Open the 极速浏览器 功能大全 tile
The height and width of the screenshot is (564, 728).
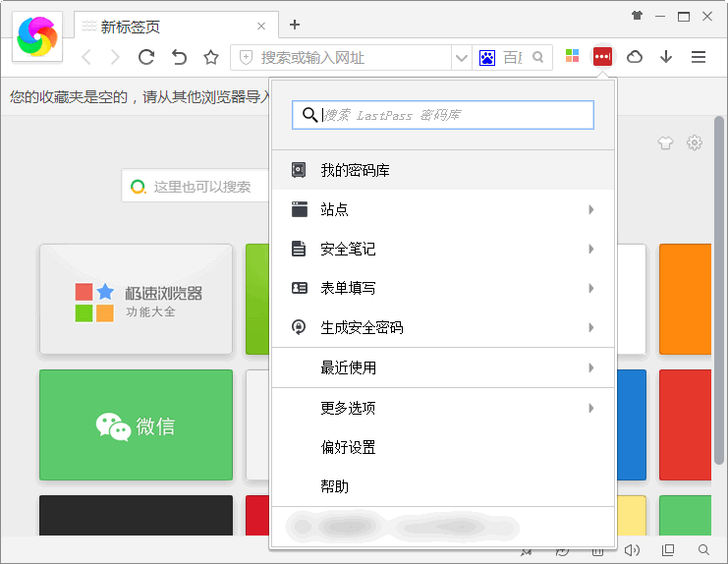[x=136, y=299]
